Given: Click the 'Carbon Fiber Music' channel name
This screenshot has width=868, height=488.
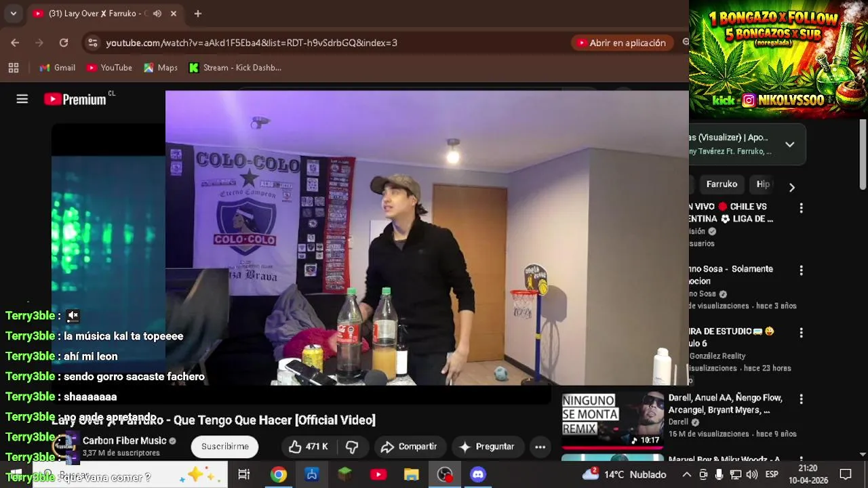Looking at the screenshot, I should tap(124, 441).
